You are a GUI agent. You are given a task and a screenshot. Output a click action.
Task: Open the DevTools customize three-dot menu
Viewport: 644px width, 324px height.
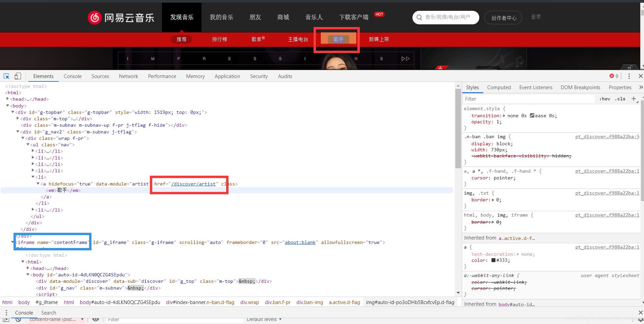coord(629,76)
